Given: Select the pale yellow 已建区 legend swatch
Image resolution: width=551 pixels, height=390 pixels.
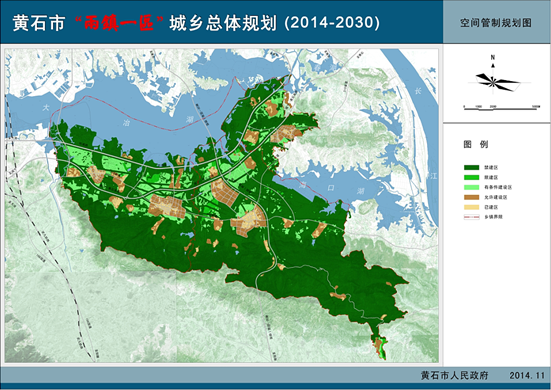Looking at the screenshot, I should pyautogui.click(x=471, y=207).
